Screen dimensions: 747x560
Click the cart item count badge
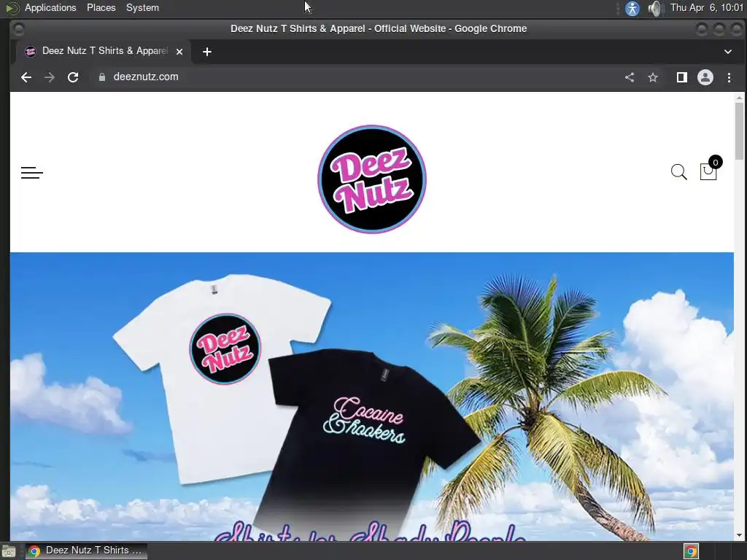click(x=715, y=163)
